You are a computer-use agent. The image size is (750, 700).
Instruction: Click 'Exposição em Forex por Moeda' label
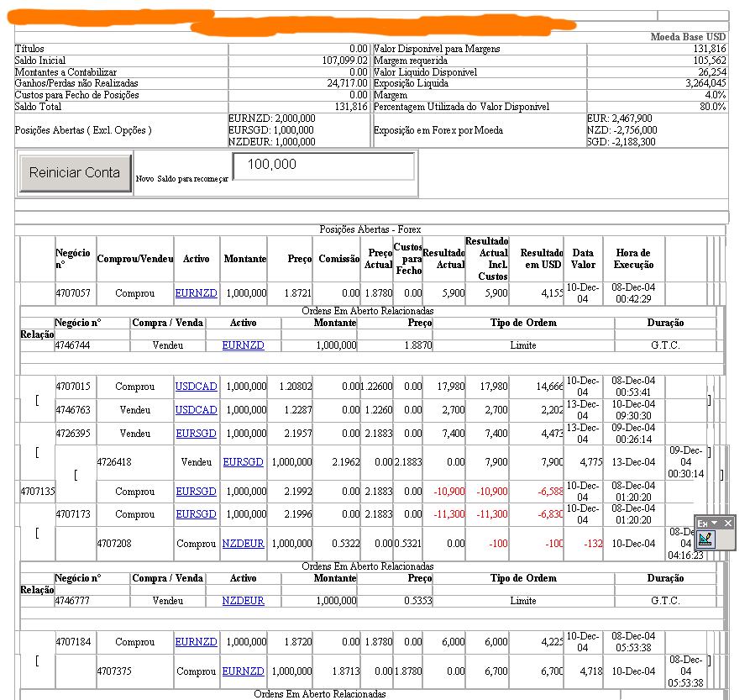pyautogui.click(x=438, y=130)
